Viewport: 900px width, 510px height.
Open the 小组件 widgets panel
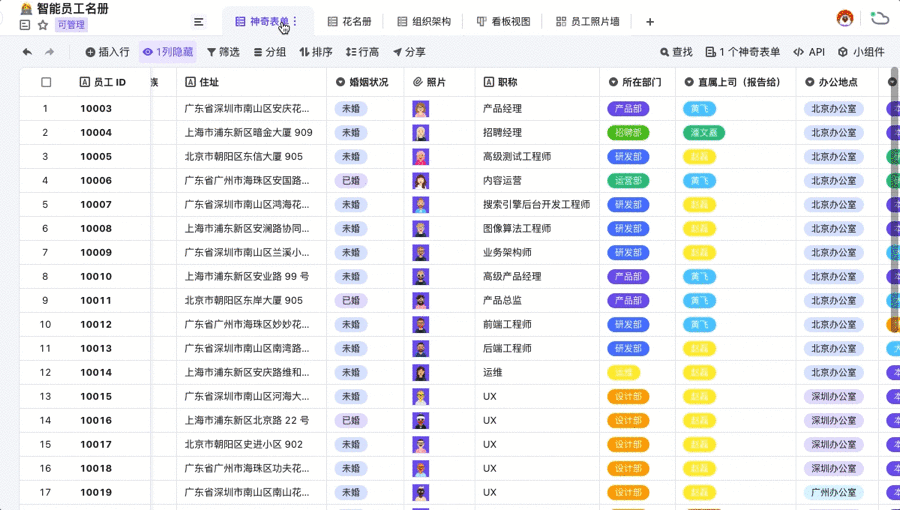[x=861, y=52]
